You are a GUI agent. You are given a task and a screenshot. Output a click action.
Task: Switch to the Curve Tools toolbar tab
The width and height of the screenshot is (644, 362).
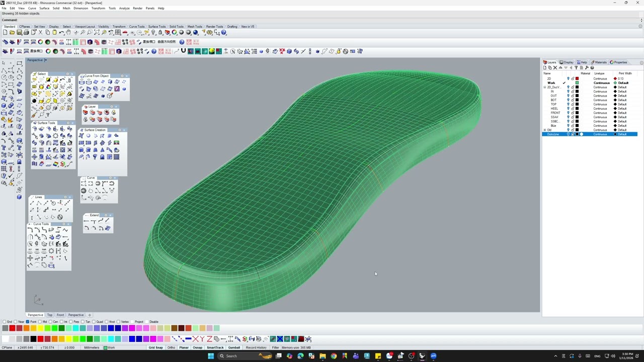(137, 27)
